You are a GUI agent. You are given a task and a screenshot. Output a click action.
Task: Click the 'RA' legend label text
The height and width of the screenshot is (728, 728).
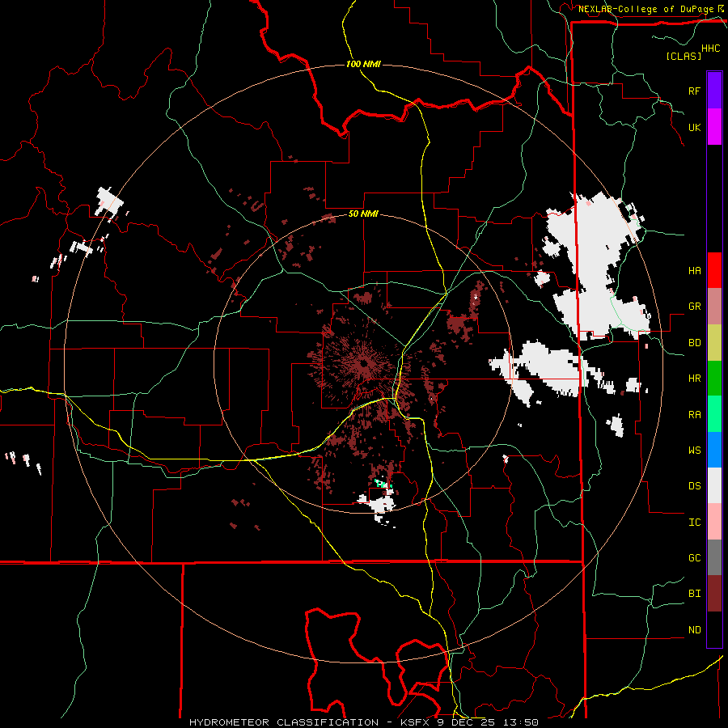click(694, 414)
